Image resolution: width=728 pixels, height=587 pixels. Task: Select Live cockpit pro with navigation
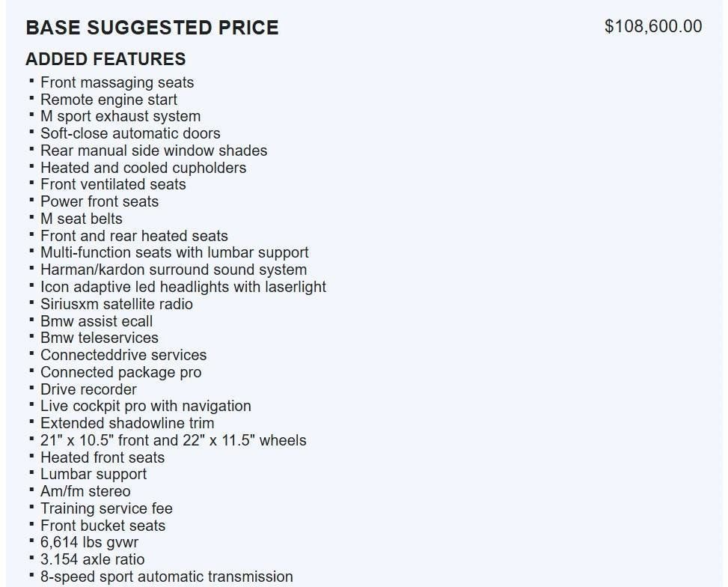click(145, 406)
